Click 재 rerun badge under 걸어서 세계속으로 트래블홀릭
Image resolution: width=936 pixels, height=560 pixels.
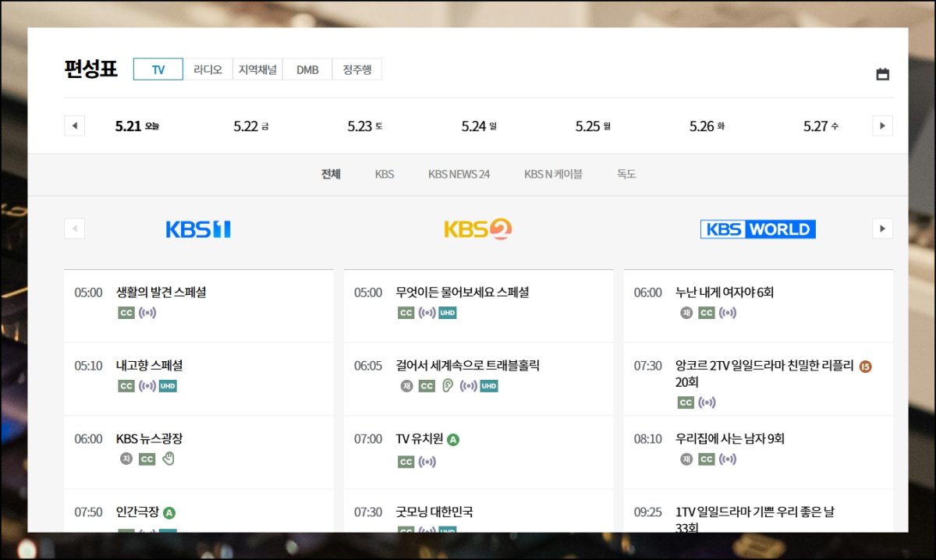tap(406, 386)
